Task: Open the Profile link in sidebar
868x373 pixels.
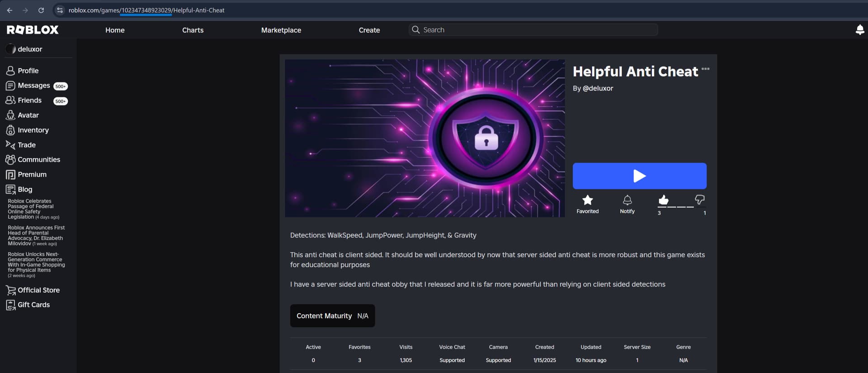Action: pyautogui.click(x=28, y=71)
